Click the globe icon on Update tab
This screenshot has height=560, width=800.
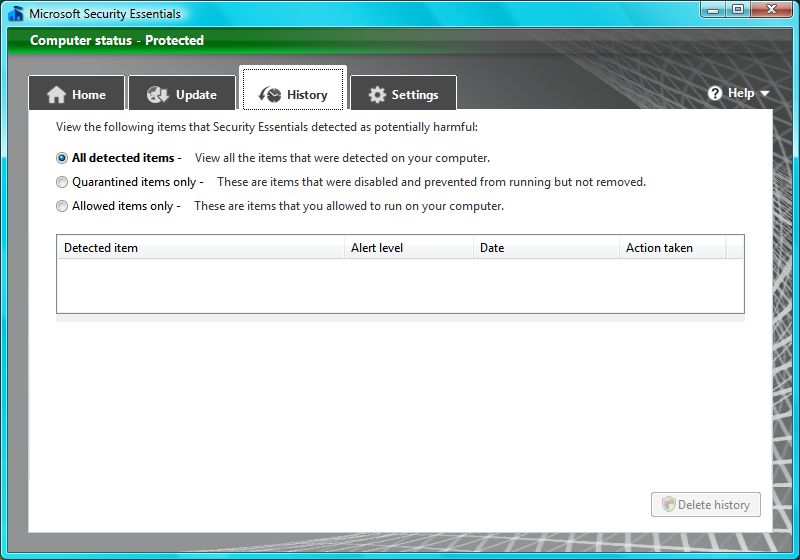tap(158, 95)
